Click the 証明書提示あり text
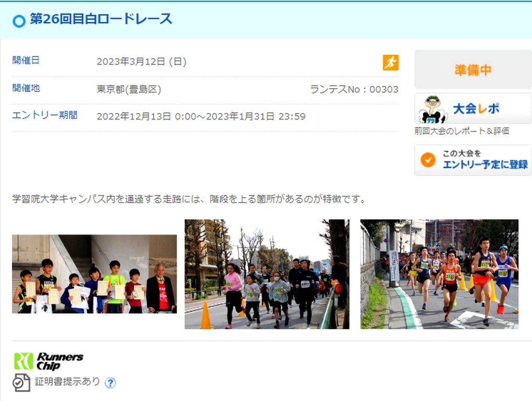Image resolution: width=532 pixels, height=401 pixels. click(x=67, y=381)
